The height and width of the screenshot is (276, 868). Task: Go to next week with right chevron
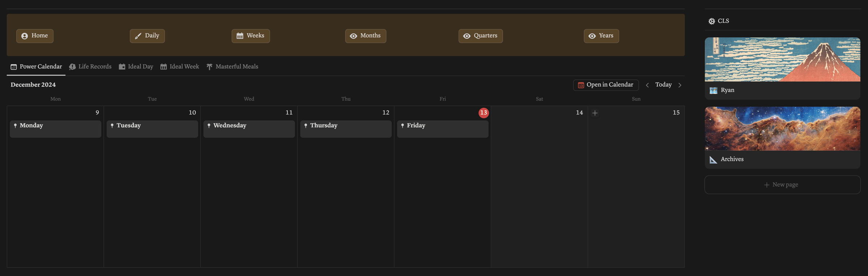(680, 85)
